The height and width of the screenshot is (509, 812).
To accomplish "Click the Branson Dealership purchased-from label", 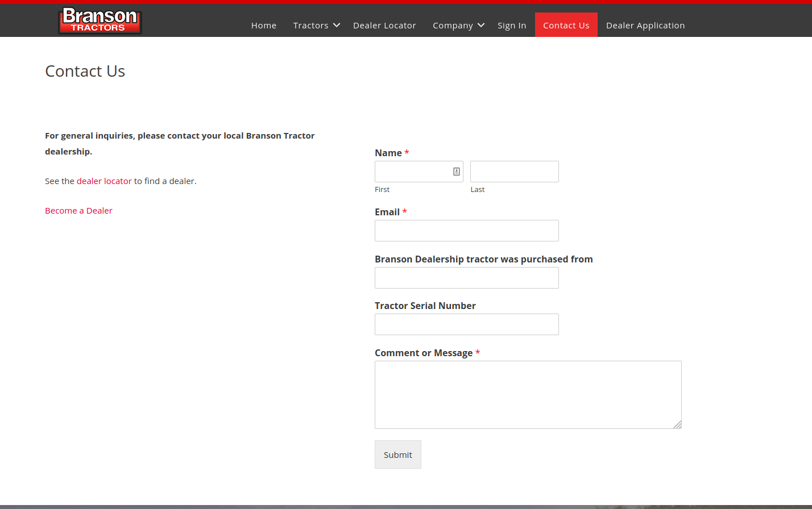I will [484, 259].
